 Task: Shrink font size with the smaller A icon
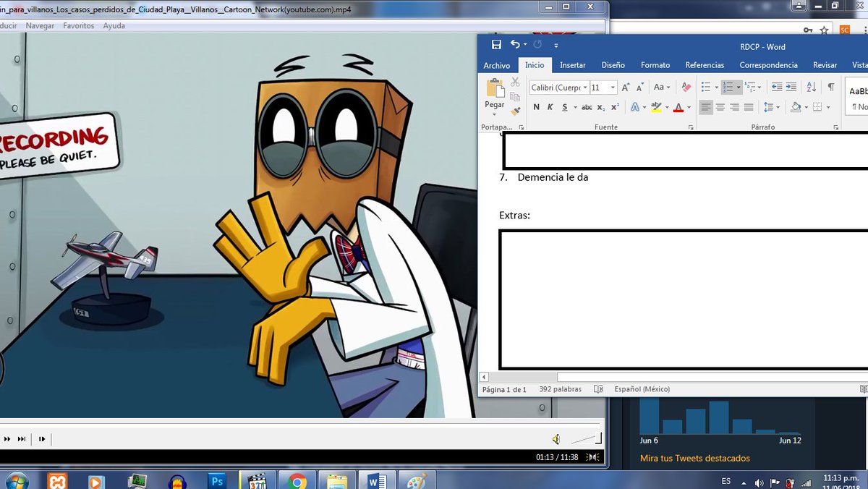tap(640, 88)
